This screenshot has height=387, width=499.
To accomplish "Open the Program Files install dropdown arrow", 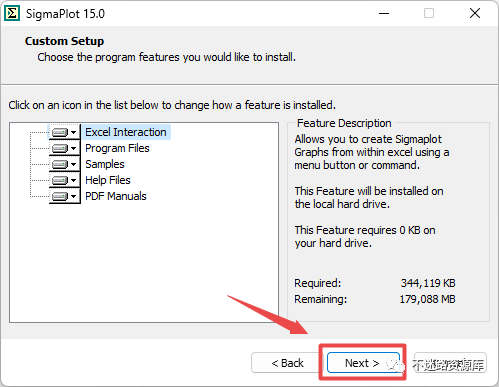I will 74,148.
